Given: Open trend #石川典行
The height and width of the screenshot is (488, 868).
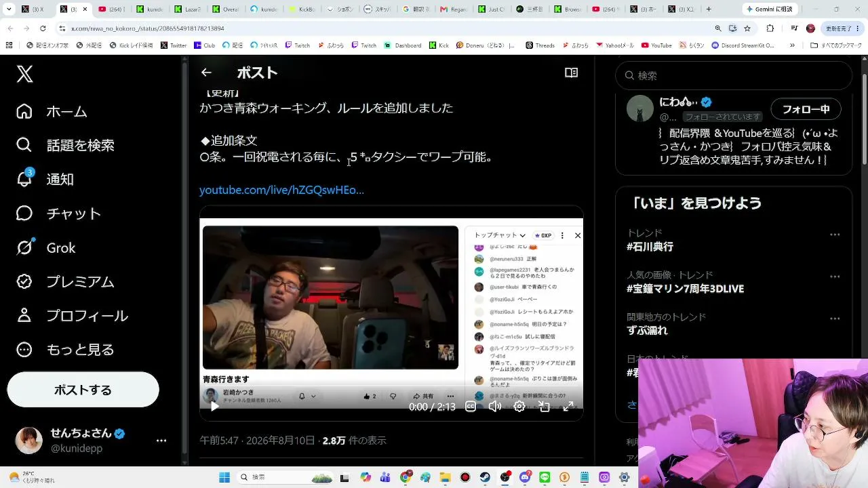Looking at the screenshot, I should click(x=650, y=247).
